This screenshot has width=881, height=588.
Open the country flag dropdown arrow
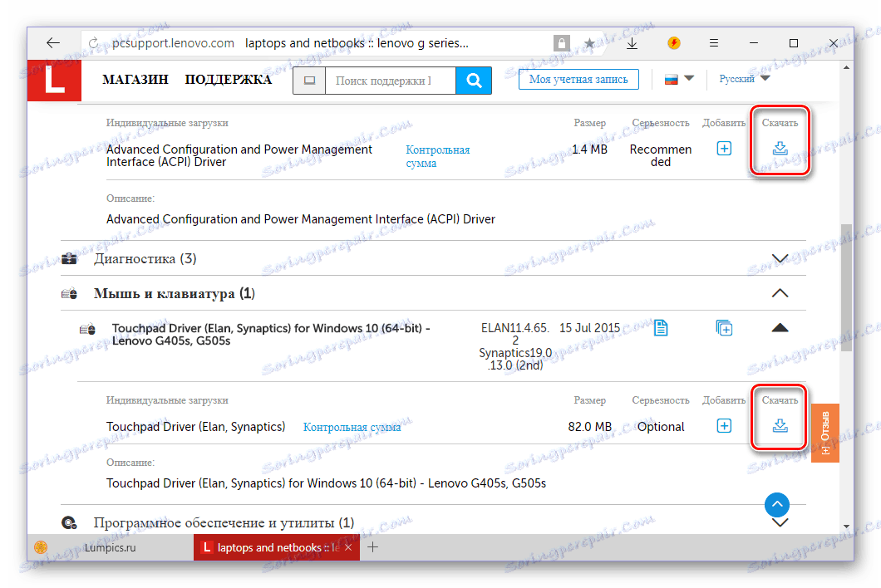point(689,78)
